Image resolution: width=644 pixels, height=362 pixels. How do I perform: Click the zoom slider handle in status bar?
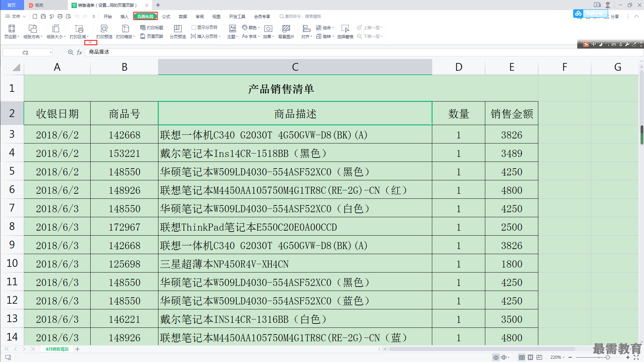pos(608,357)
